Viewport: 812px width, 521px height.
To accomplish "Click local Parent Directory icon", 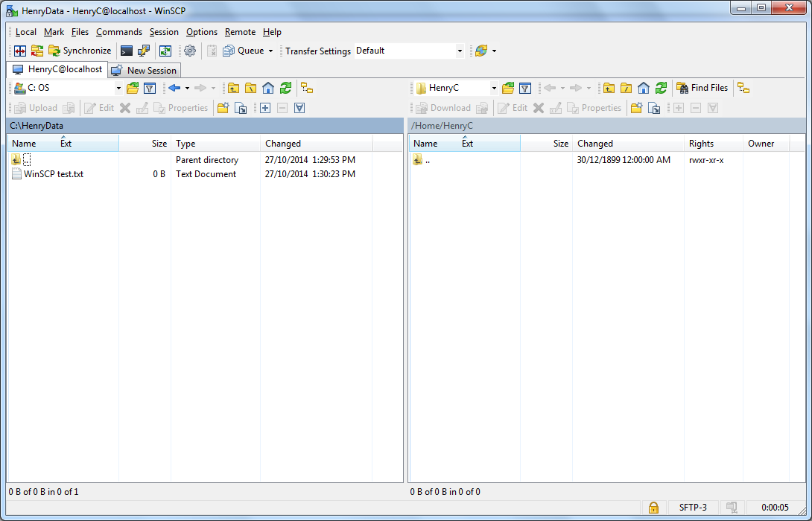I will (x=234, y=88).
